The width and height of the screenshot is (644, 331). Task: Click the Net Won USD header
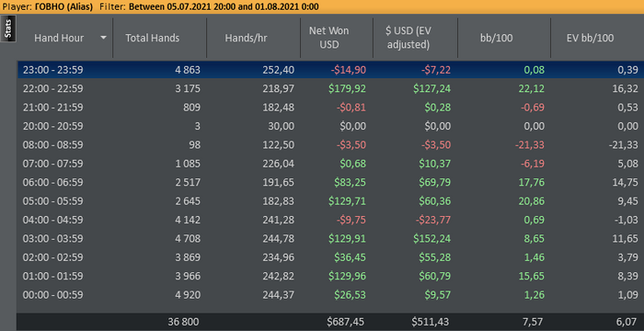point(337,38)
